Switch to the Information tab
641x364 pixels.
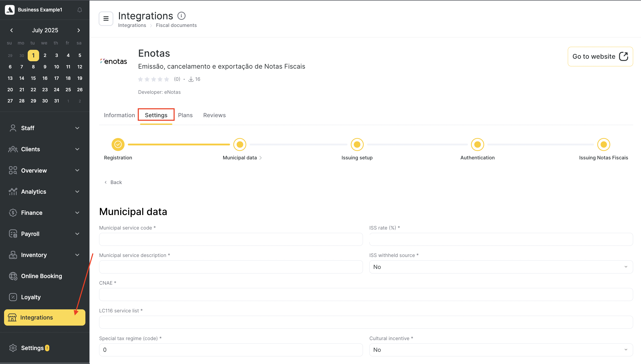119,115
